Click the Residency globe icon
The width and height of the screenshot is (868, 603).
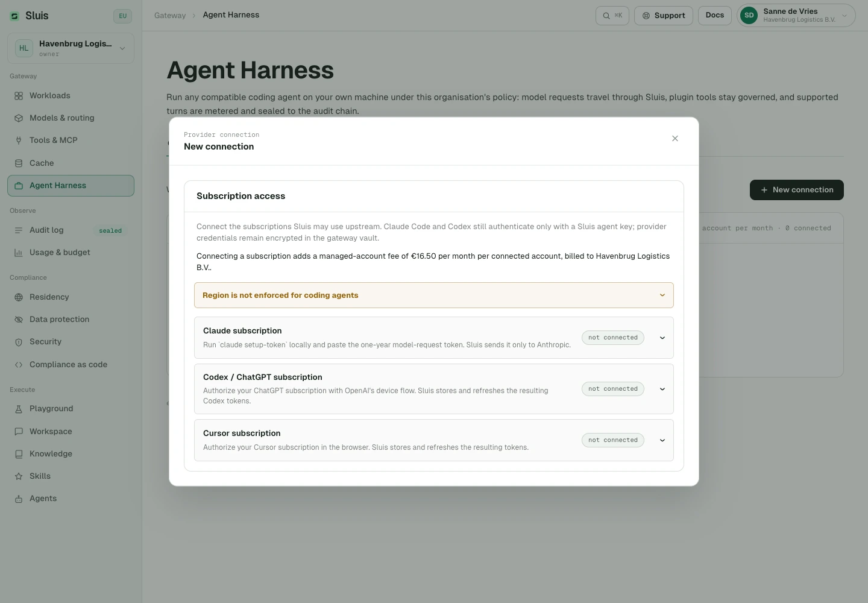pos(19,297)
